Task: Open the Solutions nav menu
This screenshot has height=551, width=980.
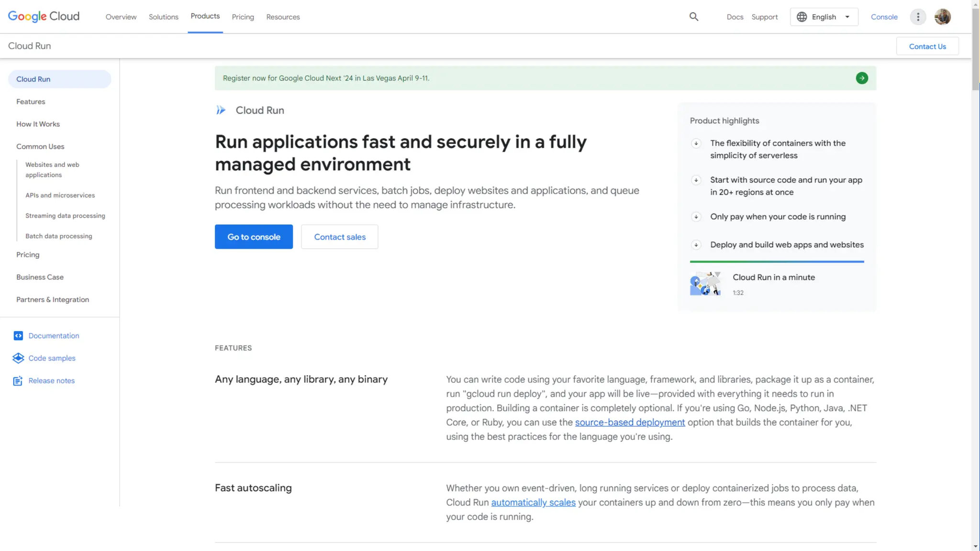Action: tap(164, 17)
